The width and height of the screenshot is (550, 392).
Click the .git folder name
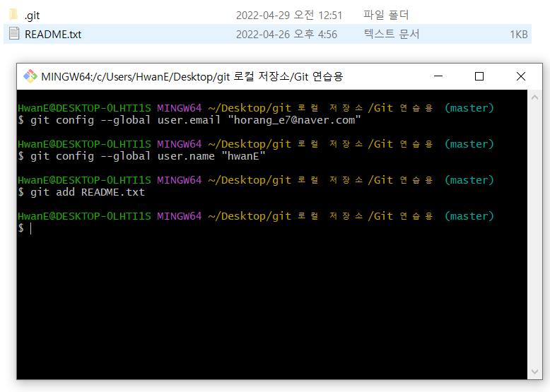pyautogui.click(x=33, y=16)
